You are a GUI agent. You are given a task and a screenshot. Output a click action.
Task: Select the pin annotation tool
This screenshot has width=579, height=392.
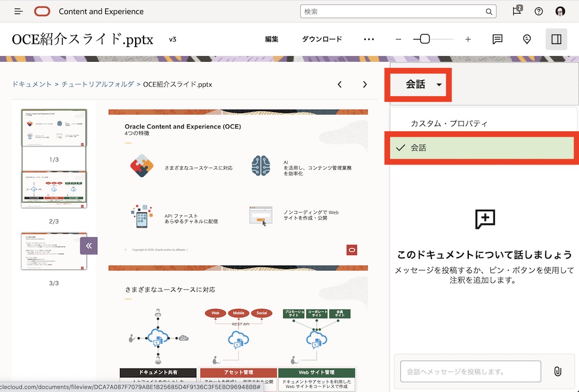tap(526, 39)
